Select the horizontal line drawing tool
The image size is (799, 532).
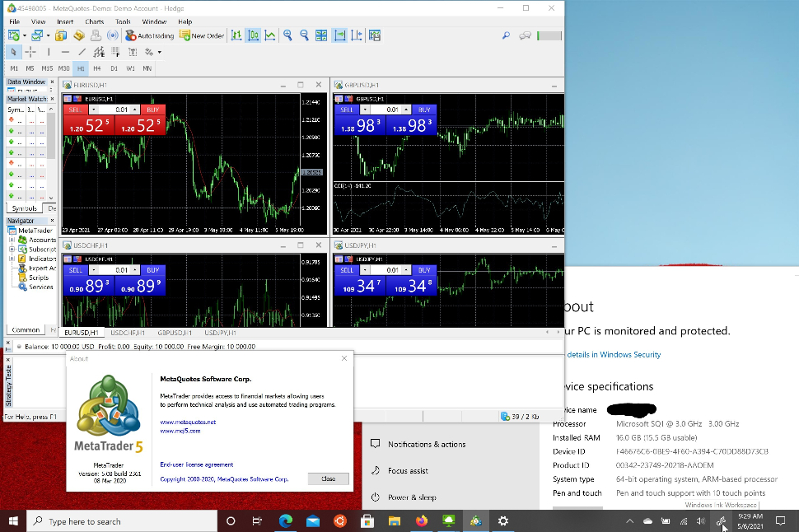[65, 52]
